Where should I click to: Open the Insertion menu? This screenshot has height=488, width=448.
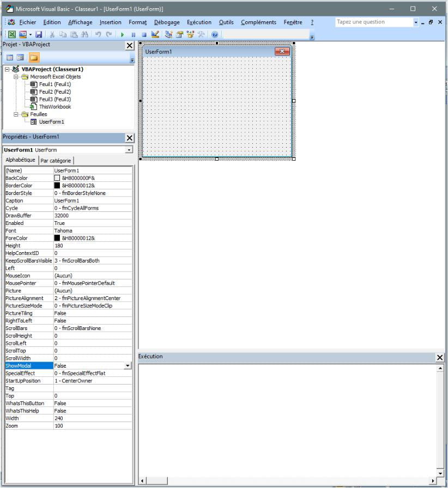click(110, 22)
